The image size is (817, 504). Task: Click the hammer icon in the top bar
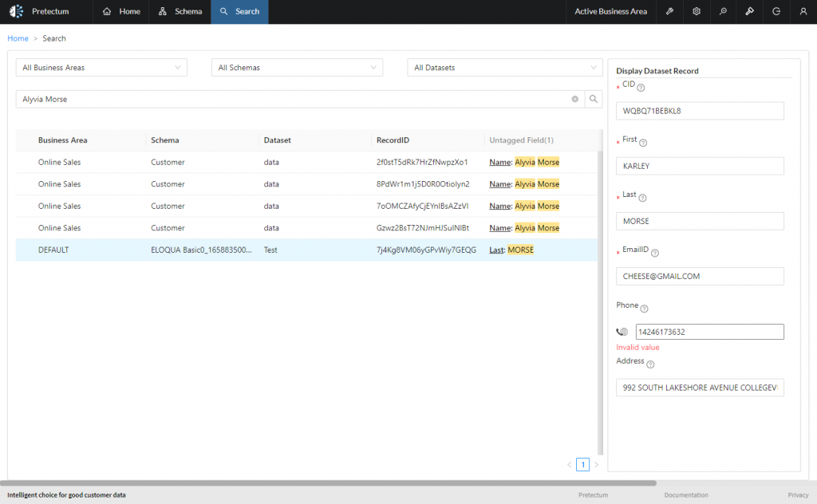point(749,11)
